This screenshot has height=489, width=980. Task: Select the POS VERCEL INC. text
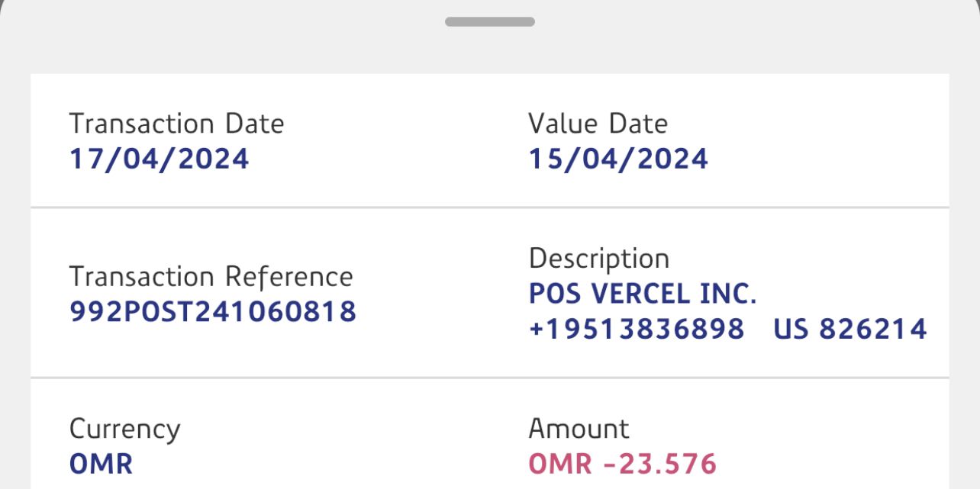coord(642,294)
